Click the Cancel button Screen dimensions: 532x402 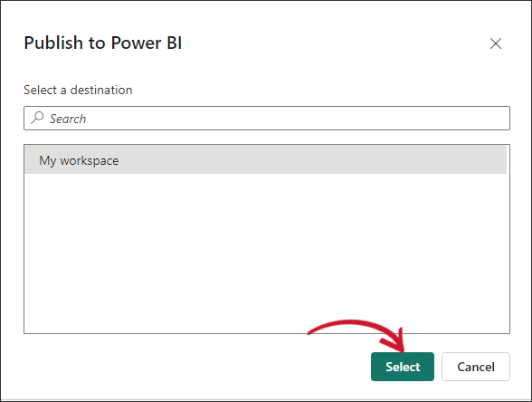pos(476,367)
